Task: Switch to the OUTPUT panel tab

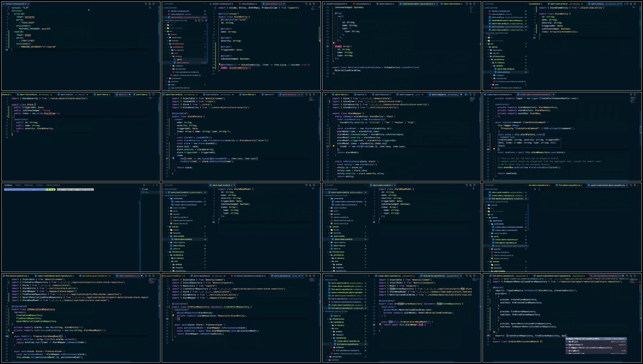Action: pos(40,185)
